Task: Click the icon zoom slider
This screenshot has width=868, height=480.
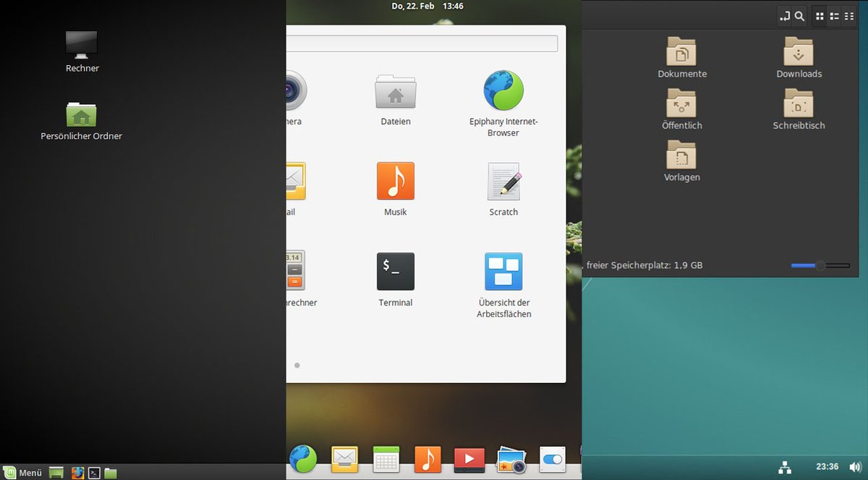Action: pyautogui.click(x=820, y=266)
